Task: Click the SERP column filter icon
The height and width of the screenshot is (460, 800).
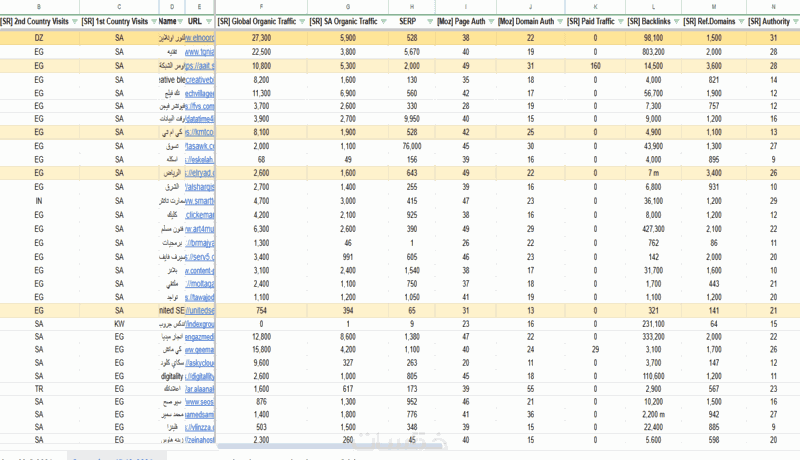Action: [x=428, y=21]
